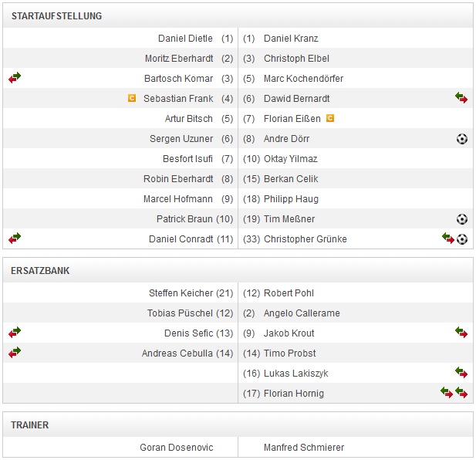Select trainer Manfred Schmierer
Image resolution: width=476 pixels, height=460 pixels.
click(x=304, y=448)
